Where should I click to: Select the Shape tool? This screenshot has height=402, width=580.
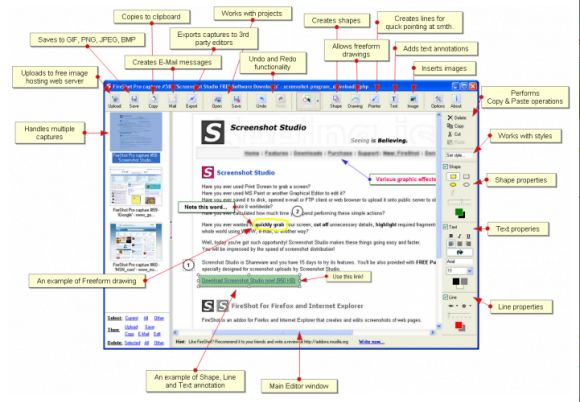[x=336, y=101]
